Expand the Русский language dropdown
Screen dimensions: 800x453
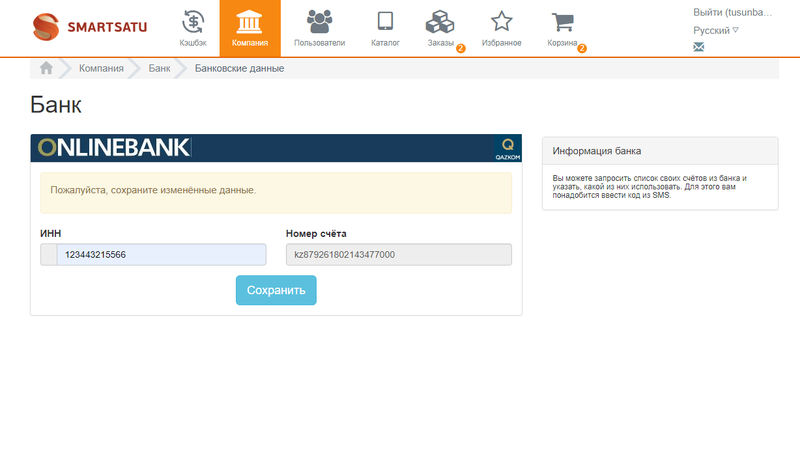715,31
